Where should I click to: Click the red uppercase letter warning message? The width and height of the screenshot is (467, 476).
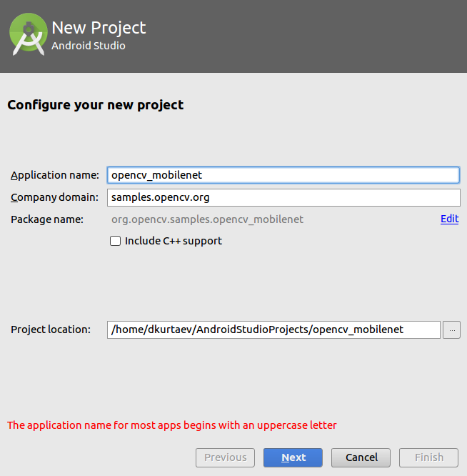[171, 425]
